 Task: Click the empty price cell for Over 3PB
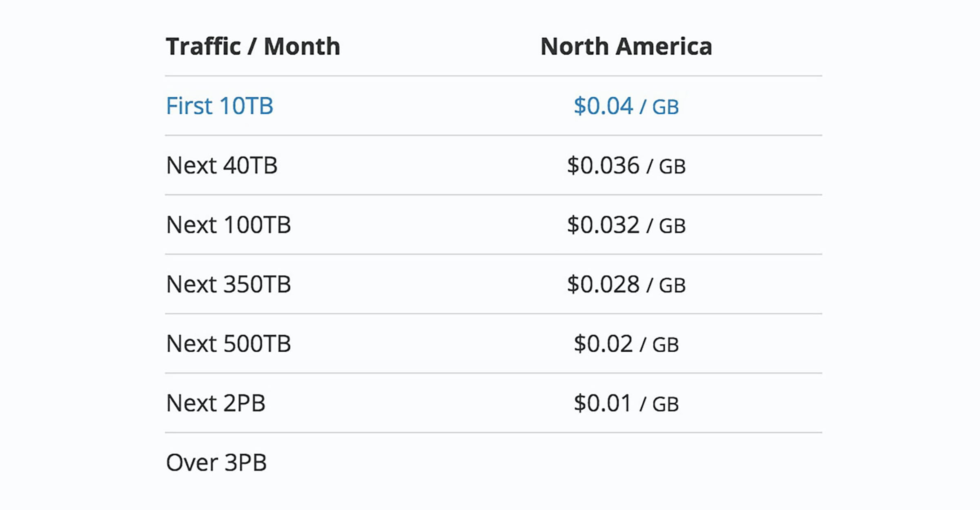[626, 463]
